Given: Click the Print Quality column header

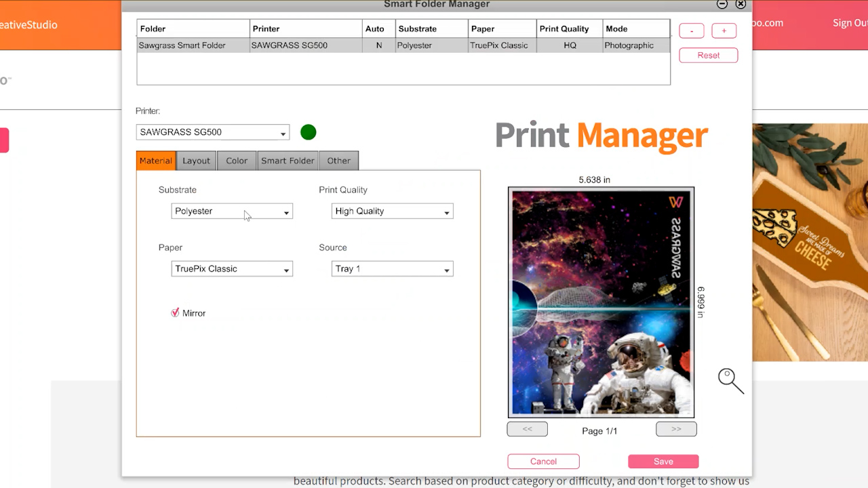Looking at the screenshot, I should pyautogui.click(x=569, y=29).
